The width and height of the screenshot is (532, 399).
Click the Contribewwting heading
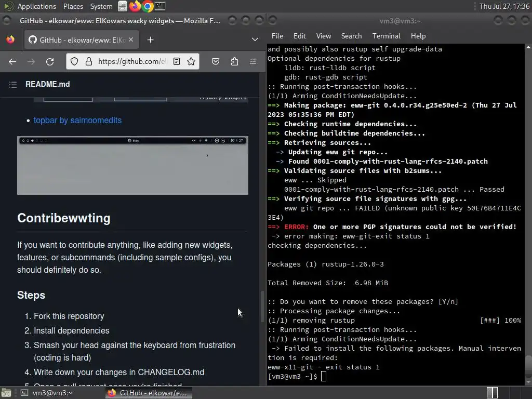[64, 218]
